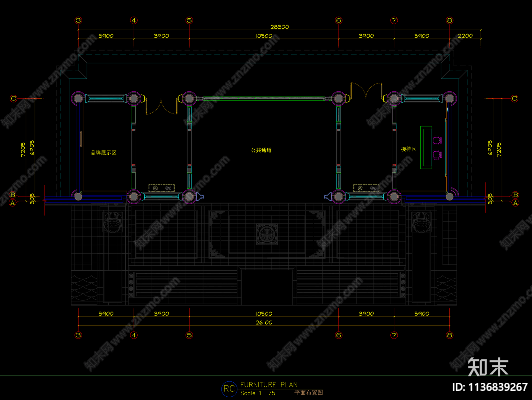
Task: Select the 2200 dimension text
Action: click(x=465, y=36)
